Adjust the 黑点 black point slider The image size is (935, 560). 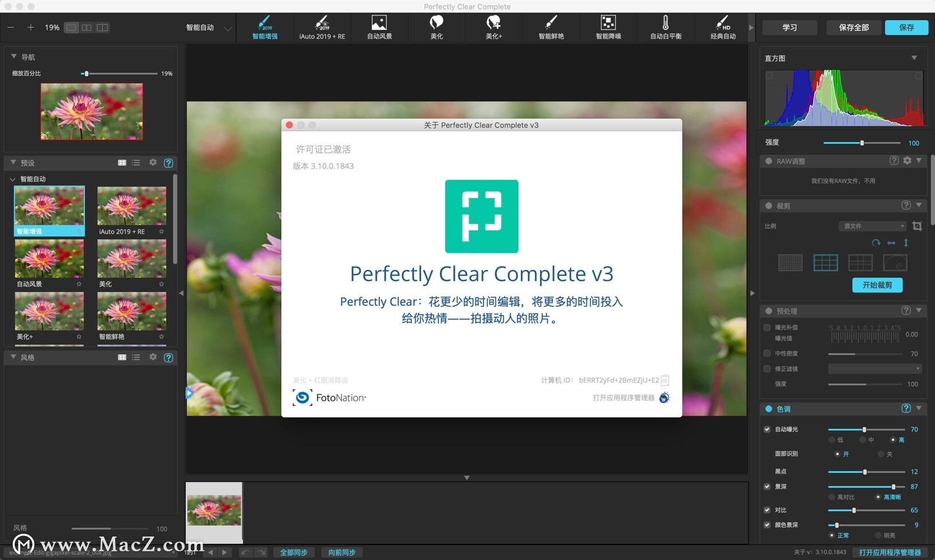tap(866, 472)
